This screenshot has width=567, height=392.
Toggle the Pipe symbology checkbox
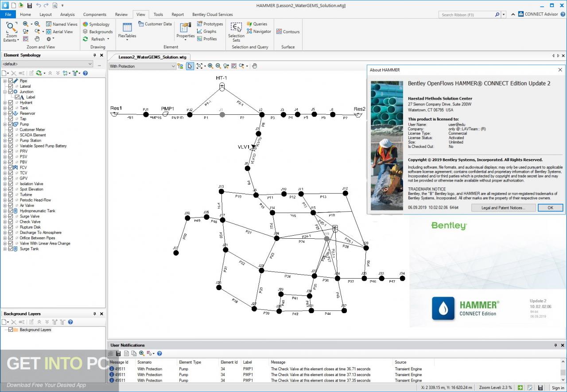[11, 81]
